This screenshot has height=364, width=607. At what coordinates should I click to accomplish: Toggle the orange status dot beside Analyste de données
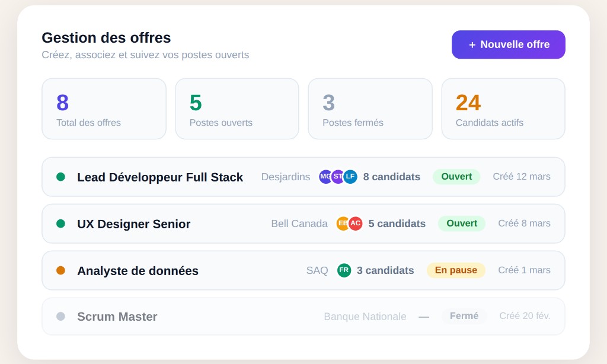coord(60,270)
